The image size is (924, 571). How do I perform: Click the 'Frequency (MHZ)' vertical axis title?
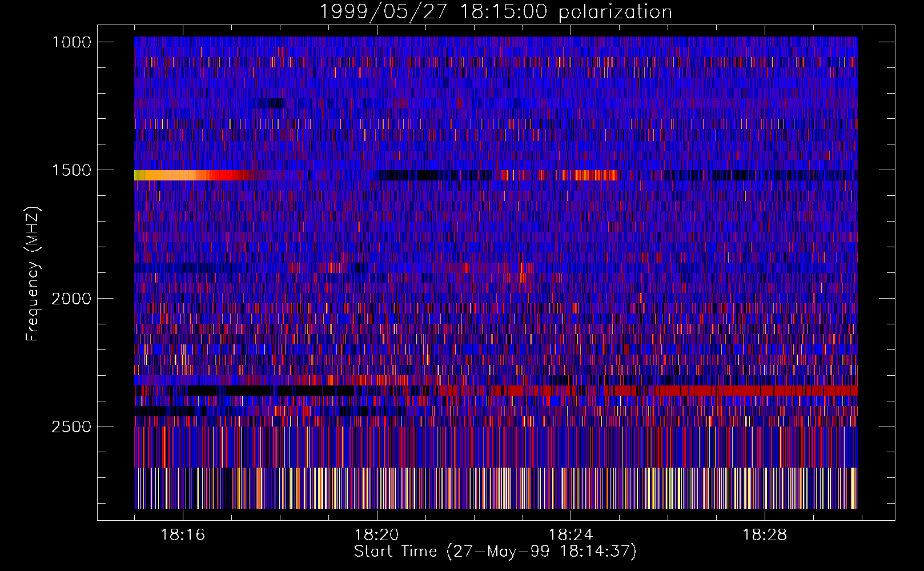point(33,274)
